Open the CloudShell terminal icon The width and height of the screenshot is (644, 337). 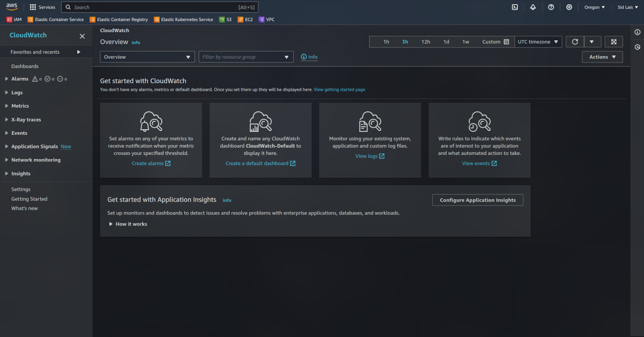tap(515, 7)
